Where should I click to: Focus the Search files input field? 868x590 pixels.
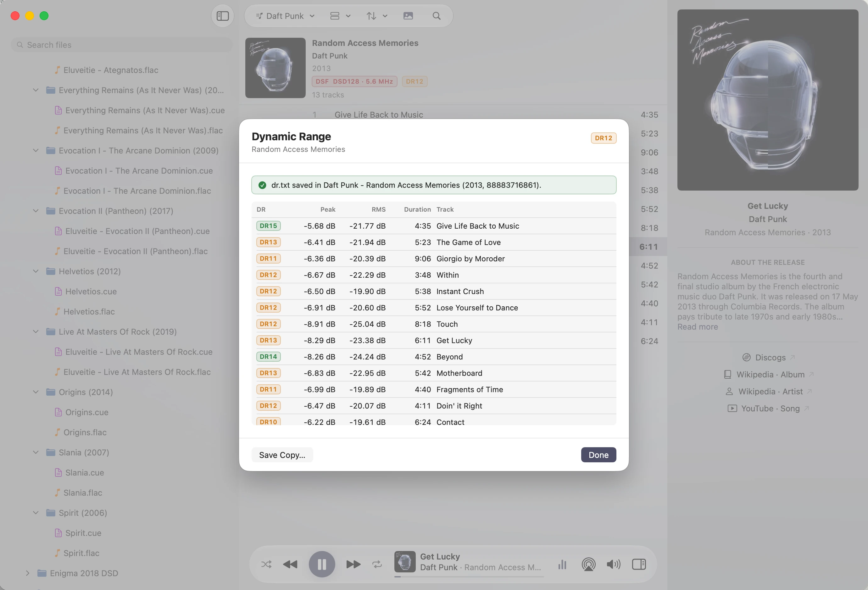tap(122, 45)
